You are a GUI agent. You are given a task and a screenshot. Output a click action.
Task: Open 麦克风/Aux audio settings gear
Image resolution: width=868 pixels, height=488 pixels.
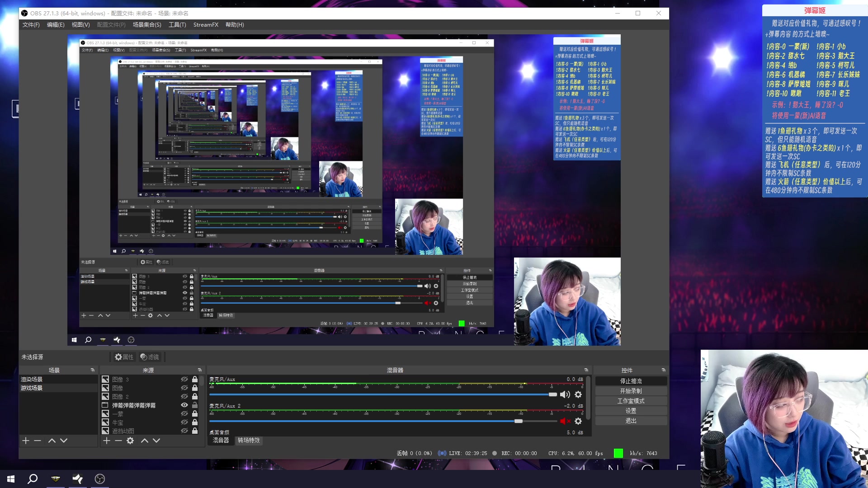point(578,394)
